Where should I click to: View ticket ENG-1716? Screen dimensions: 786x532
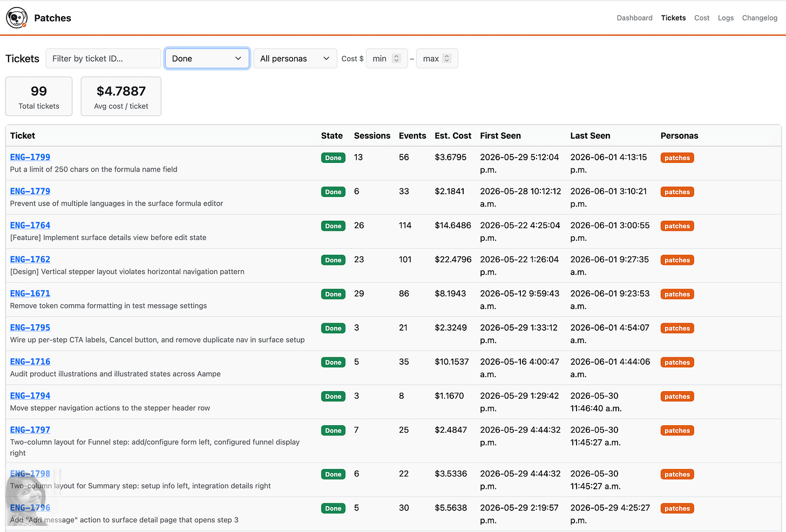click(30, 361)
